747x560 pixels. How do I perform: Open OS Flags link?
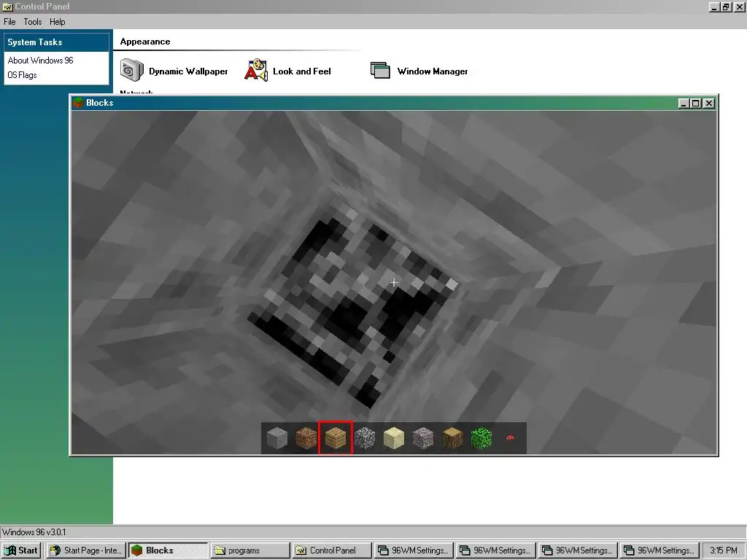coord(22,75)
